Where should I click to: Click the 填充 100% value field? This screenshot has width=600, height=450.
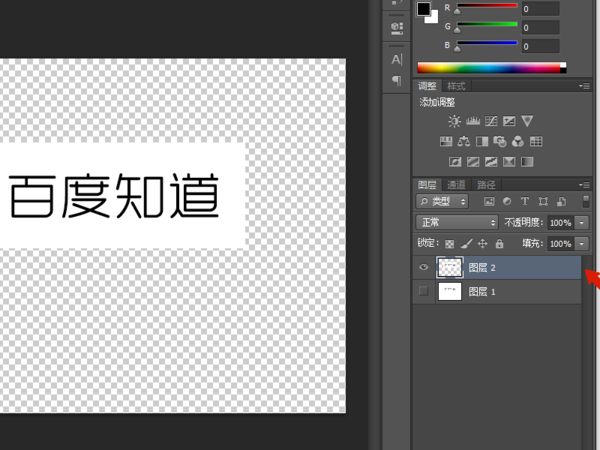click(561, 244)
